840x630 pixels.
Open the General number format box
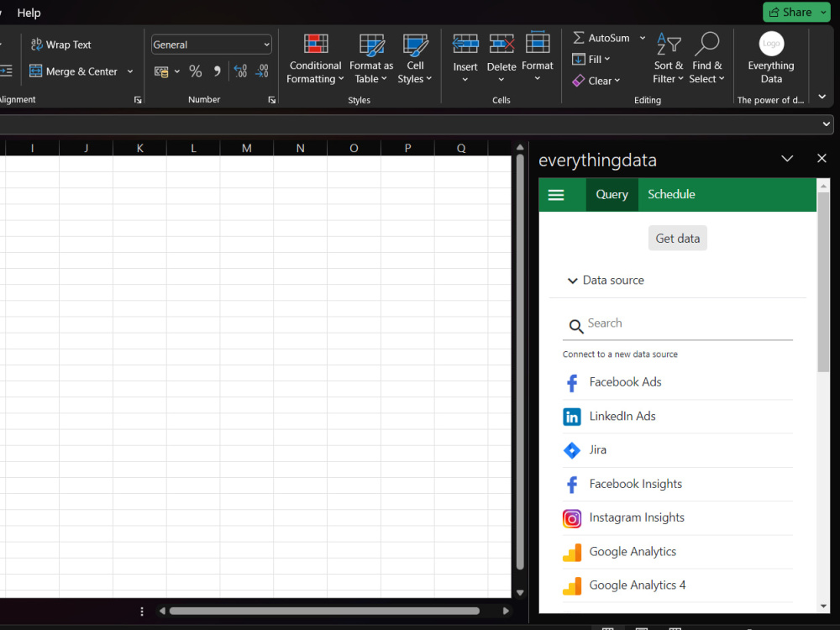pos(211,45)
